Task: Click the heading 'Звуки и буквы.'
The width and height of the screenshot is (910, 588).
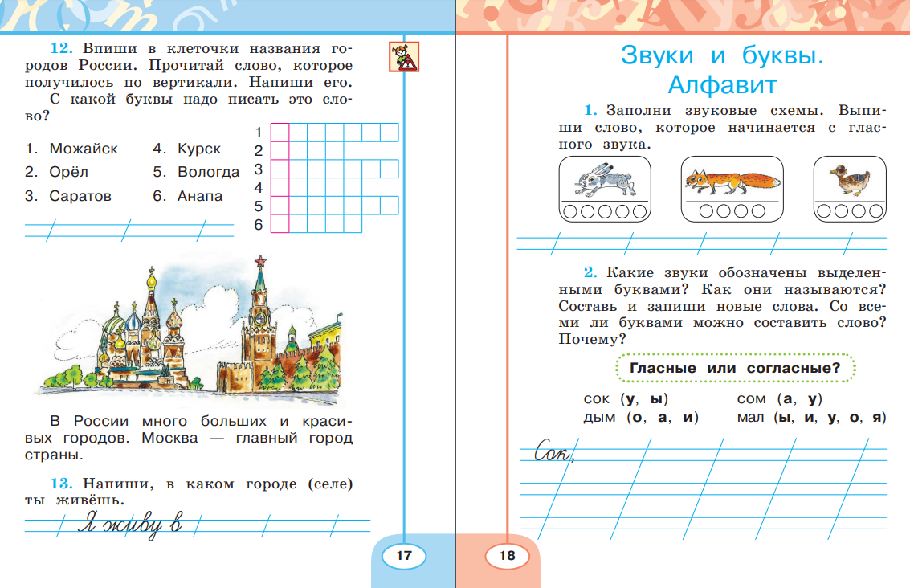Action: coord(722,55)
